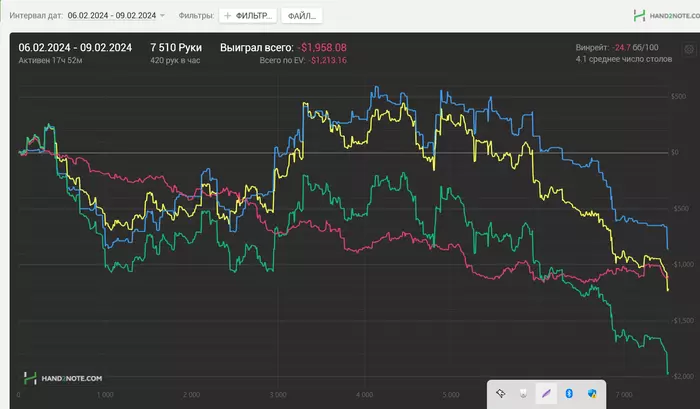Click the Bluetooth tray icon
Viewport: 700px width, 409px height.
[569, 393]
